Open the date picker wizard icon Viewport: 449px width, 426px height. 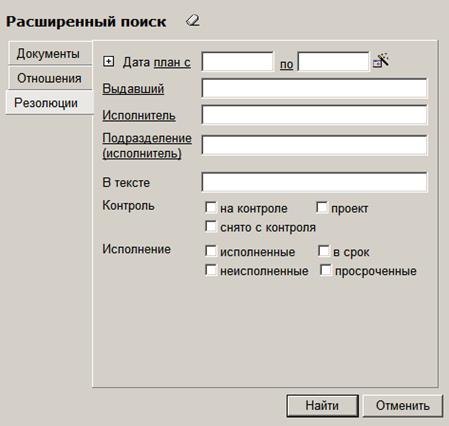coord(381,60)
